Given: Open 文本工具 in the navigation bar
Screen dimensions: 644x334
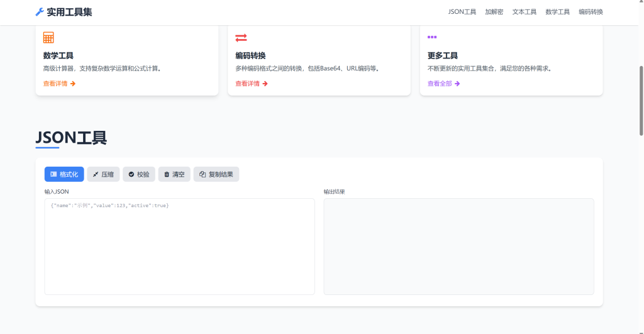Looking at the screenshot, I should (x=525, y=12).
